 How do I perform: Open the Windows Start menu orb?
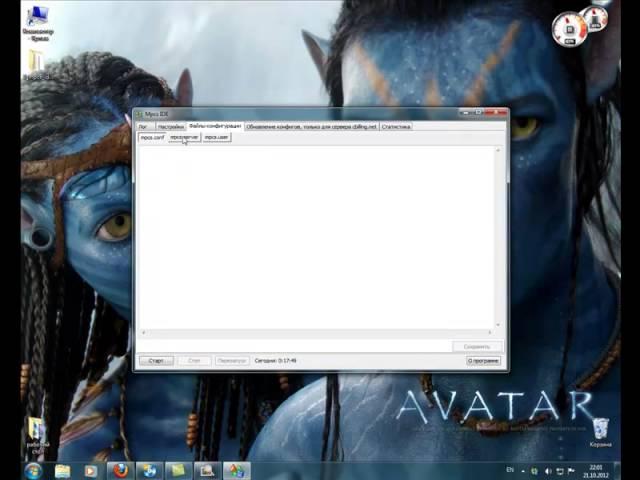(x=33, y=471)
